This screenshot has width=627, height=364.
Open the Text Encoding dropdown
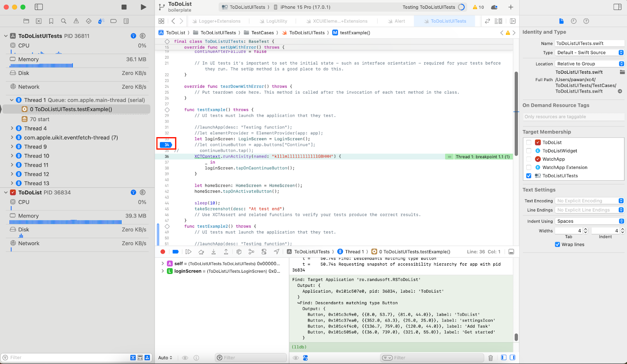click(x=590, y=201)
